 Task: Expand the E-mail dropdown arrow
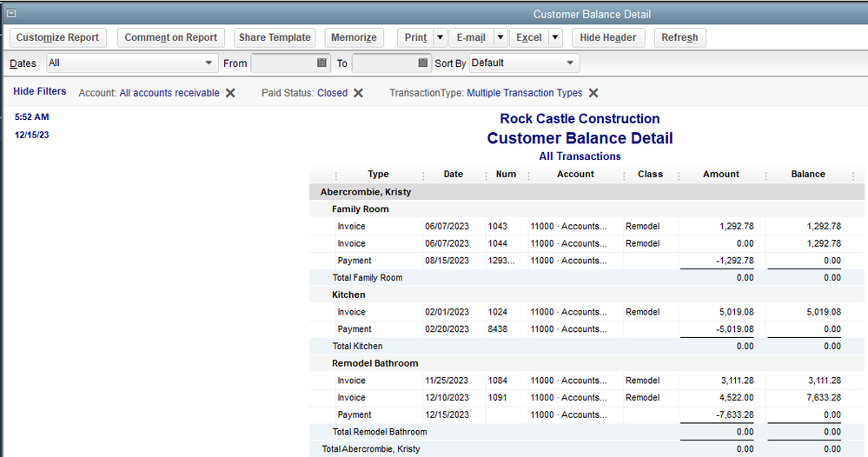[x=500, y=37]
